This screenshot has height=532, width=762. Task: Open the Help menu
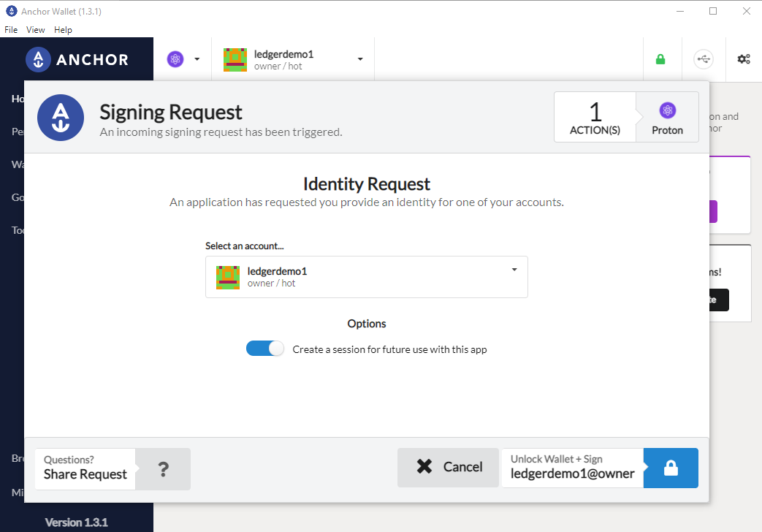pyautogui.click(x=63, y=30)
